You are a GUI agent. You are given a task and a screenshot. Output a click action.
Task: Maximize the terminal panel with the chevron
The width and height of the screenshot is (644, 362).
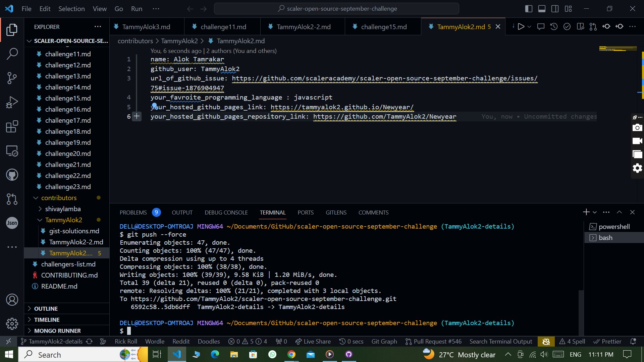[x=619, y=212]
